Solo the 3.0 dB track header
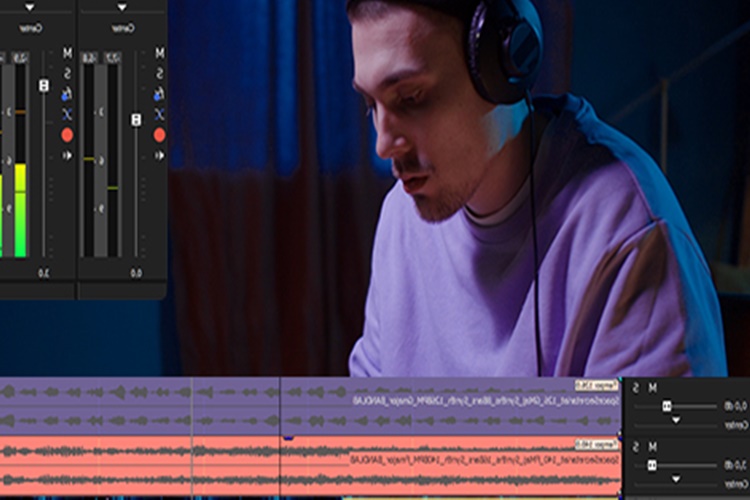Image resolution: width=750 pixels, height=500 pixels. coord(636,447)
